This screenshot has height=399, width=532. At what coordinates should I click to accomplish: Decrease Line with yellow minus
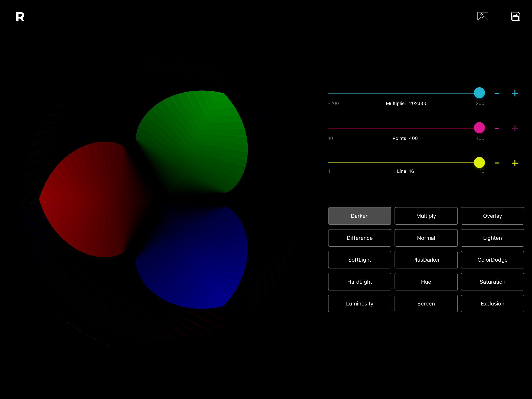pyautogui.click(x=496, y=163)
